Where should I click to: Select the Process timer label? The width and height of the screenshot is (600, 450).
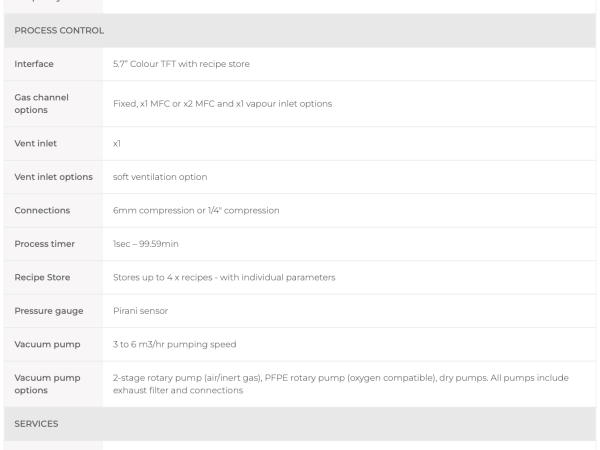(45, 244)
